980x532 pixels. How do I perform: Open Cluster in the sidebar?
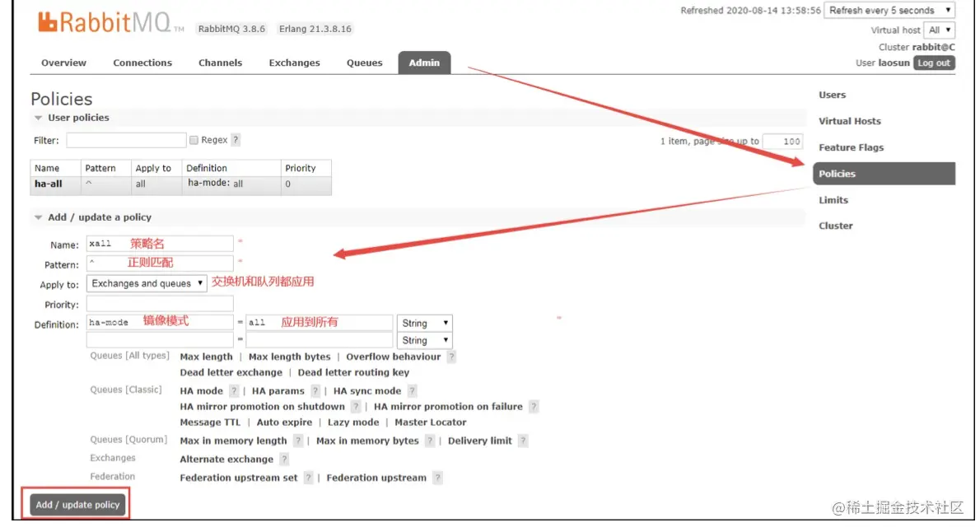pos(836,226)
